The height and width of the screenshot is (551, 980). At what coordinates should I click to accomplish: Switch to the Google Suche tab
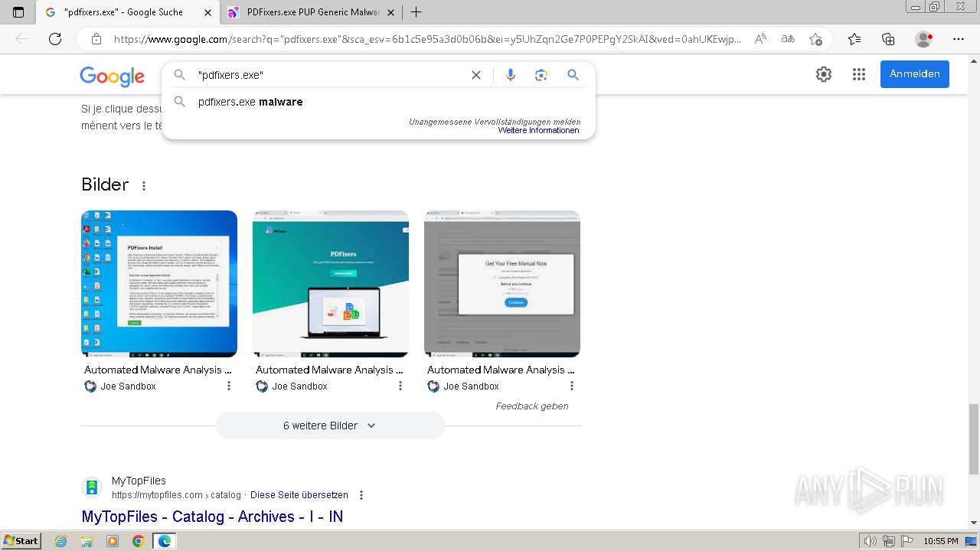pyautogui.click(x=129, y=12)
